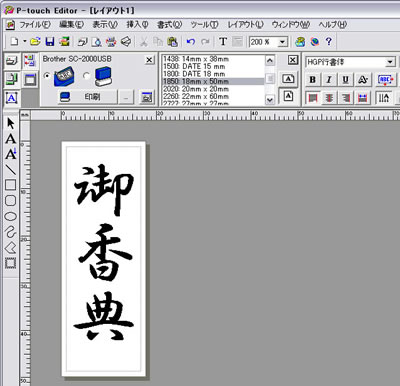Undo the last action

191,42
